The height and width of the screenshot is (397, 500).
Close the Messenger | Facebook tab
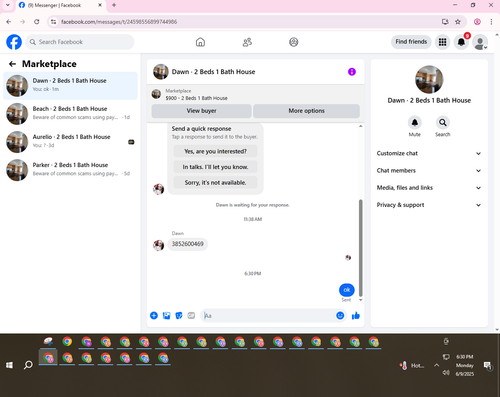(100, 5)
